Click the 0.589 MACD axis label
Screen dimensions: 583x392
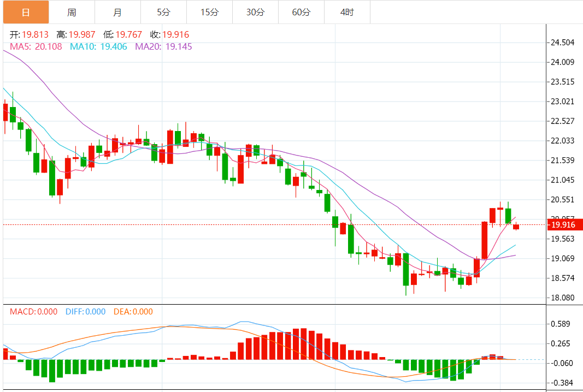[x=561, y=324]
